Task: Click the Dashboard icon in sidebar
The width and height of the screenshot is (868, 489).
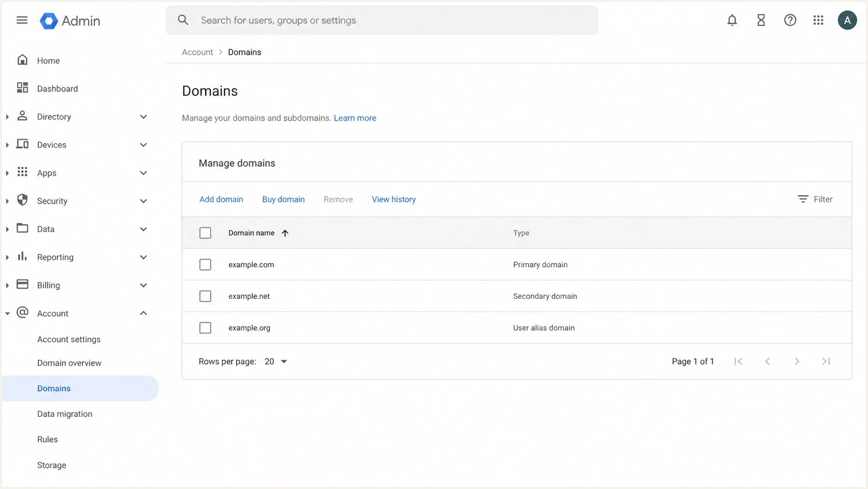Action: [x=22, y=88]
